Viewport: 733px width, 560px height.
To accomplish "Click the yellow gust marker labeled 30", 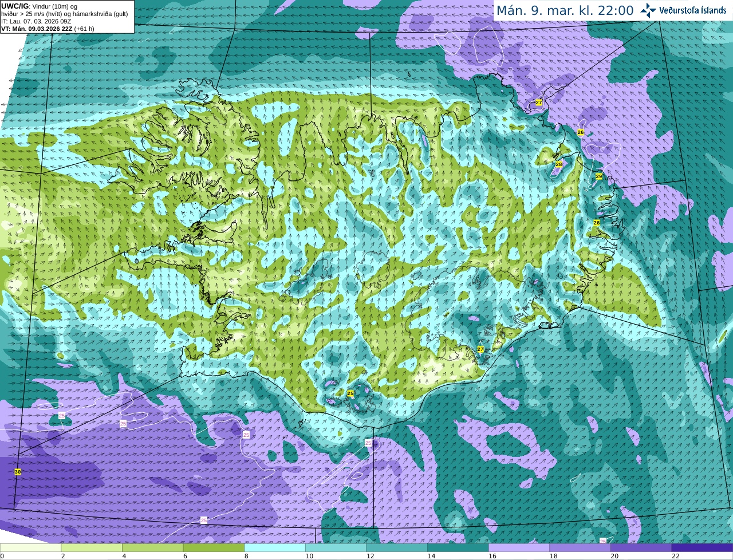I will 18,472.
